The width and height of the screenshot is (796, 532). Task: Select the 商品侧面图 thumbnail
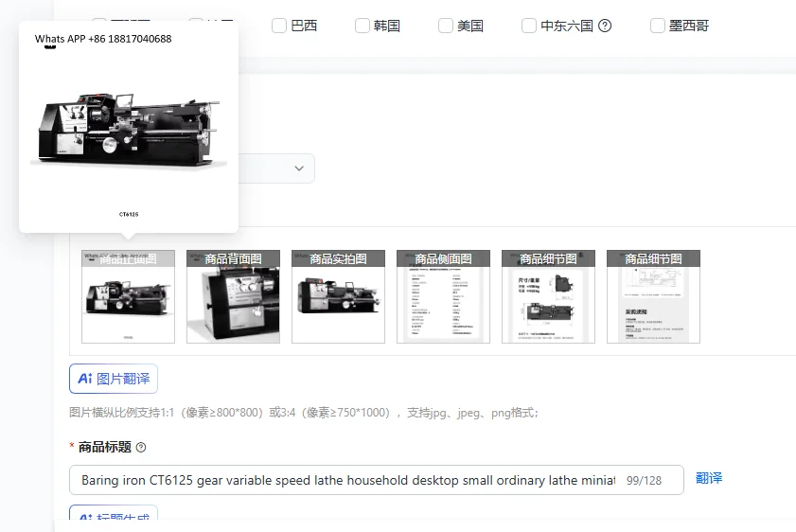coord(444,296)
